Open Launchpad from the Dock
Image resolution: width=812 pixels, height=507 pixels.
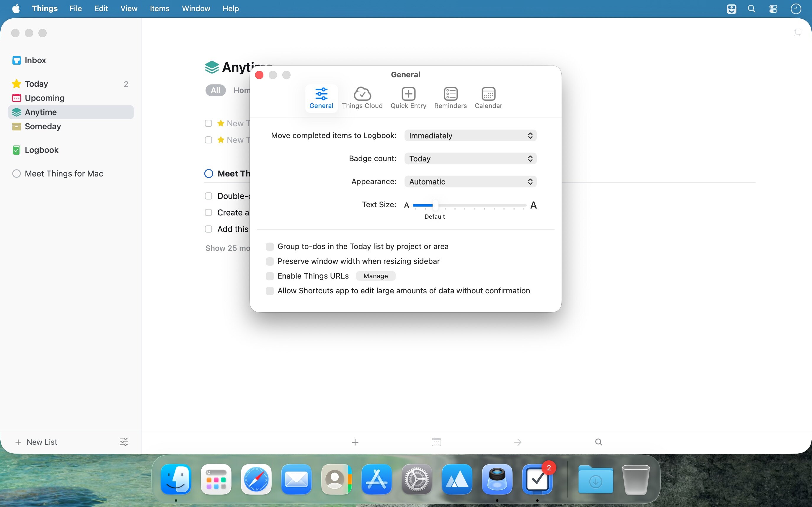tap(216, 479)
